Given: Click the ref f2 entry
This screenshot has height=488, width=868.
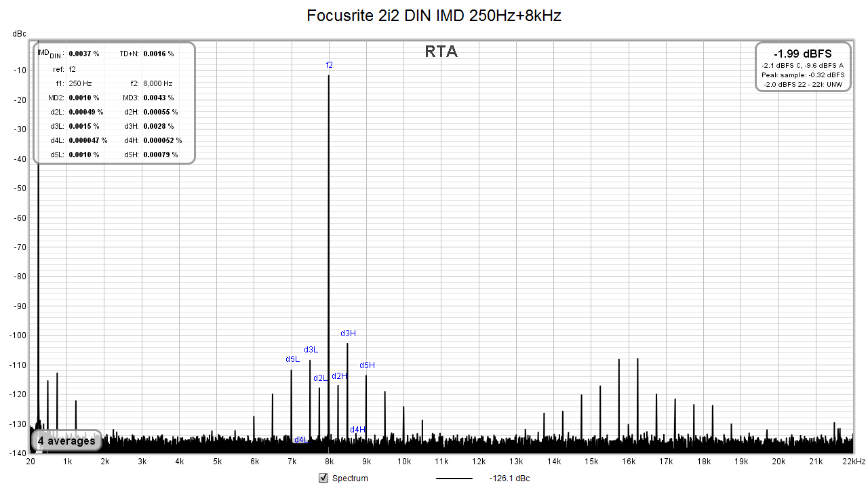Looking at the screenshot, I should pos(72,69).
